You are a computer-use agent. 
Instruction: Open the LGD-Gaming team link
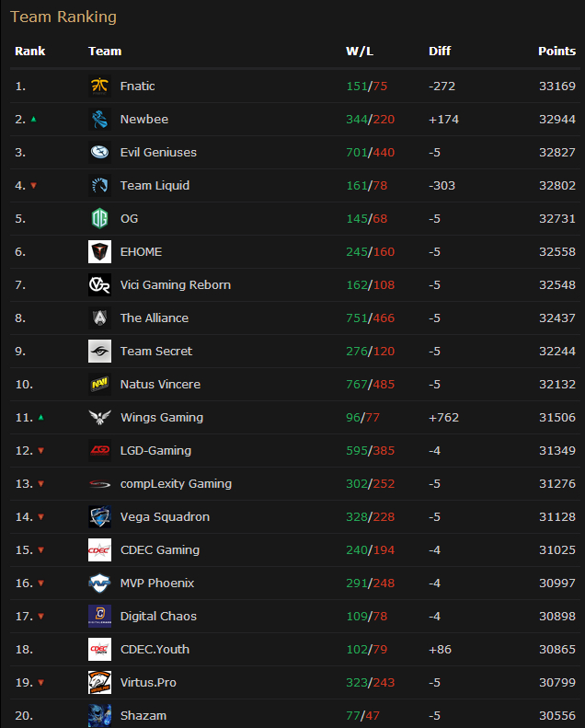click(x=155, y=451)
